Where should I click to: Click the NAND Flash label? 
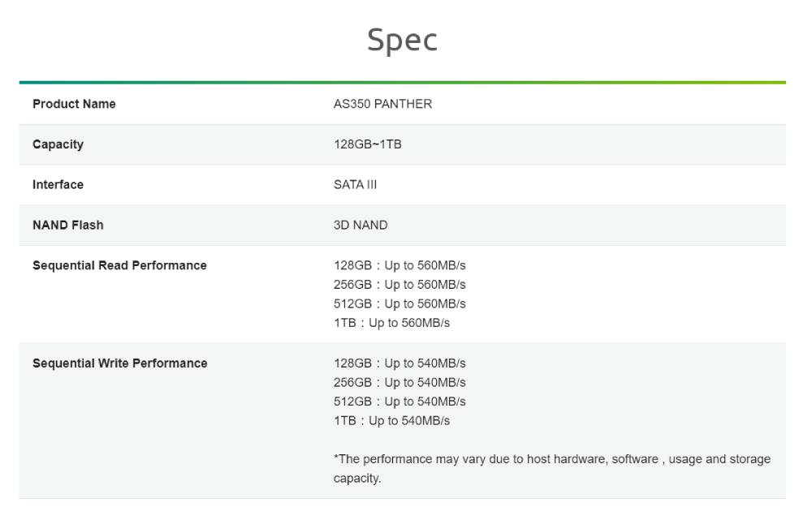click(67, 226)
